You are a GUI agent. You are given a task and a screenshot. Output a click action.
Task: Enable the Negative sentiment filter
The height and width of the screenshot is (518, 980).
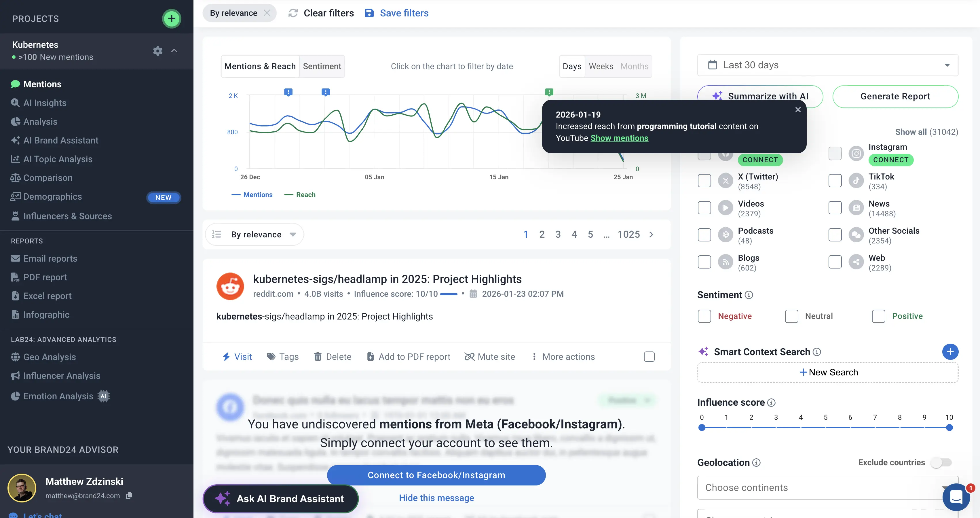(x=704, y=316)
